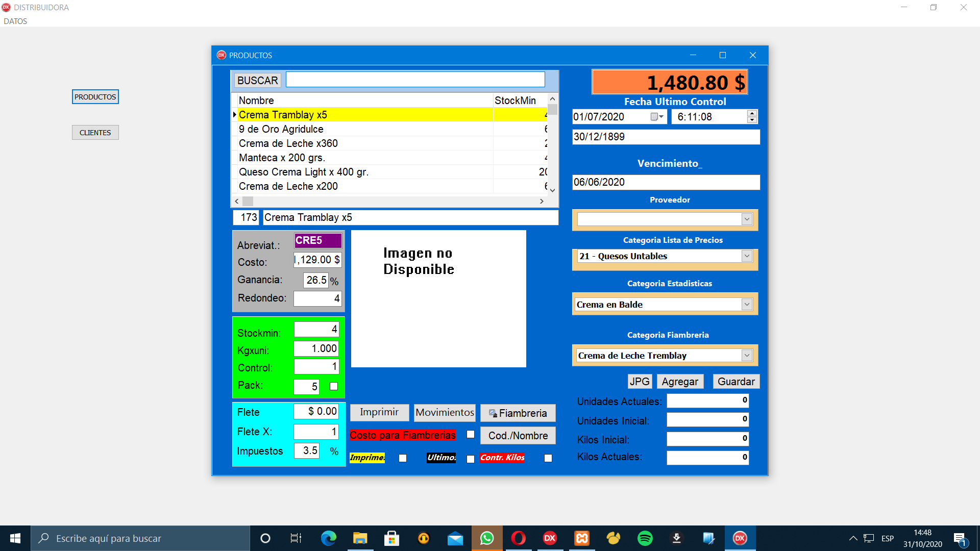The height and width of the screenshot is (551, 980).
Task: Open the DATOS menu
Action: tap(15, 21)
